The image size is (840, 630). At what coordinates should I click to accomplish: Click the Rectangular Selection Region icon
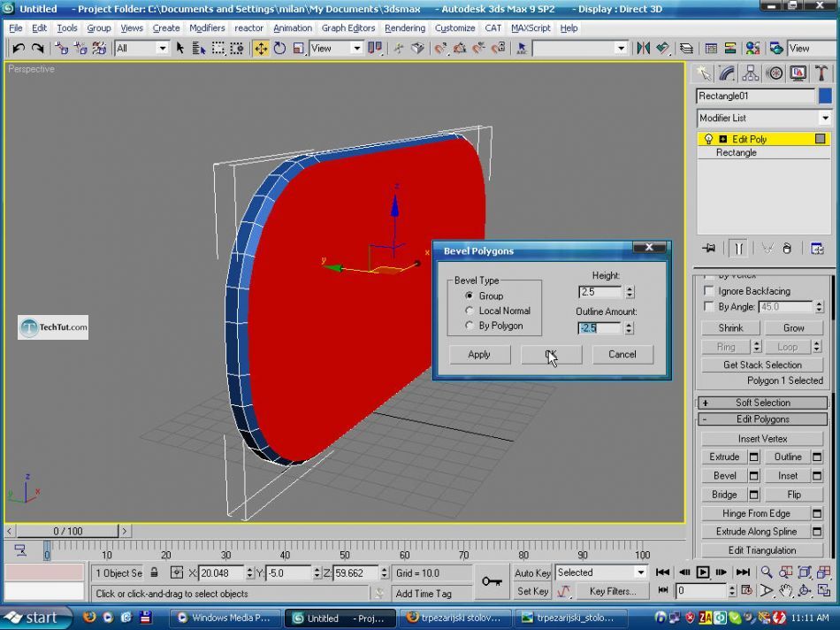pos(218,49)
